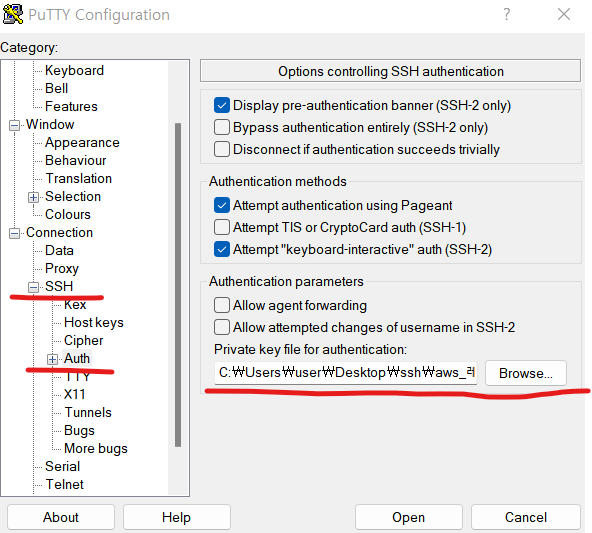Click the question mark help button in the title bar
Image resolution: width=592 pixels, height=533 pixels.
(x=507, y=14)
